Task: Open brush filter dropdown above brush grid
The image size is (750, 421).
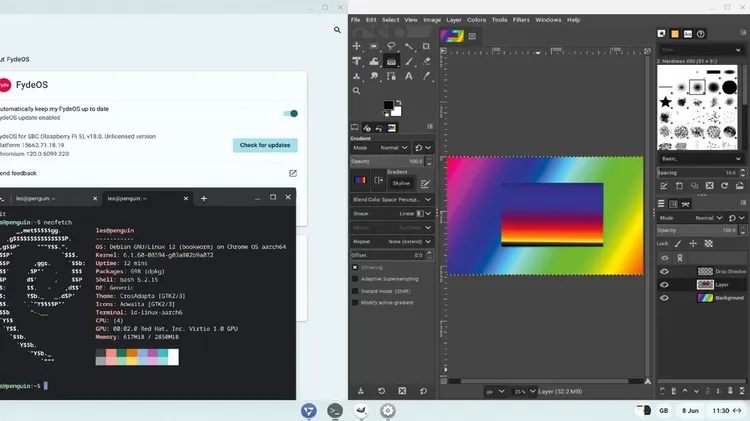Action: [x=701, y=50]
